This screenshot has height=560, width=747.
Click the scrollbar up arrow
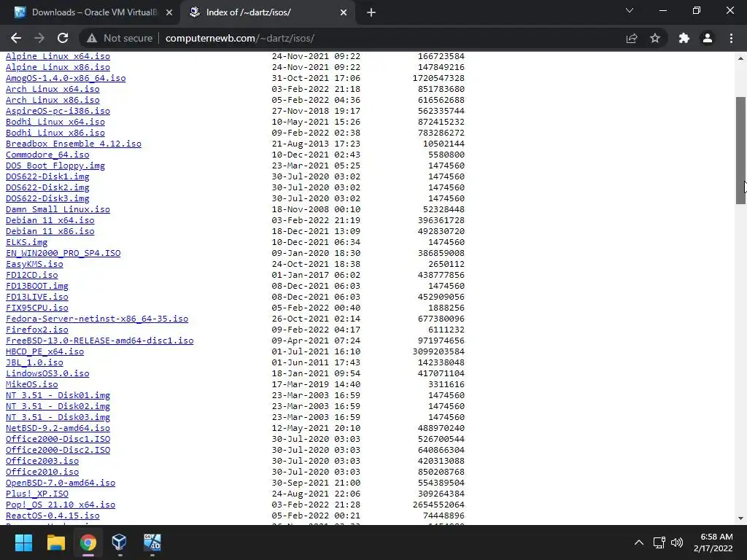740,58
